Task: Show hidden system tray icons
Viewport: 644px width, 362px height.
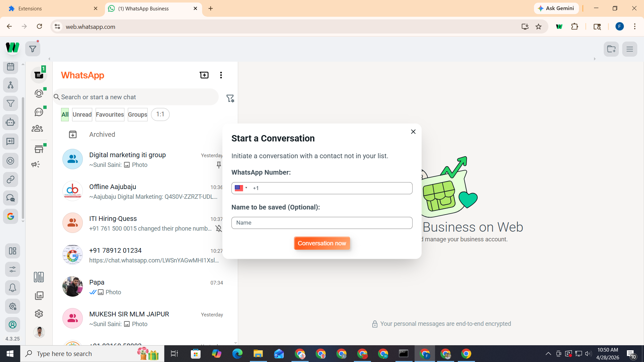Action: tap(548, 354)
